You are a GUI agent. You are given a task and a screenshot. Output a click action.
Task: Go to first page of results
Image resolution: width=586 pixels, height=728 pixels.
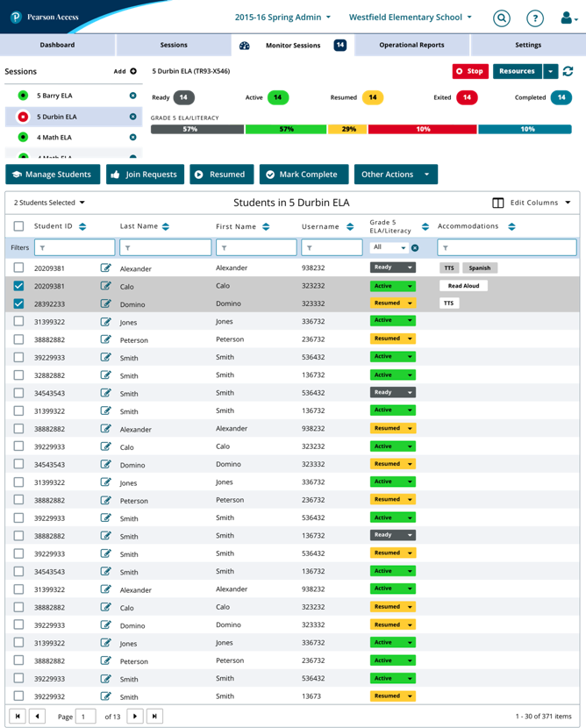pos(18,716)
